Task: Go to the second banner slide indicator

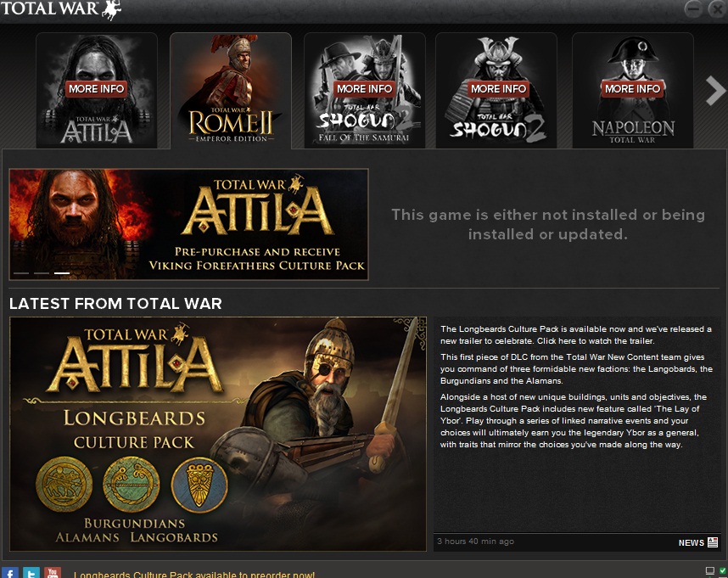Action: pyautogui.click(x=42, y=273)
